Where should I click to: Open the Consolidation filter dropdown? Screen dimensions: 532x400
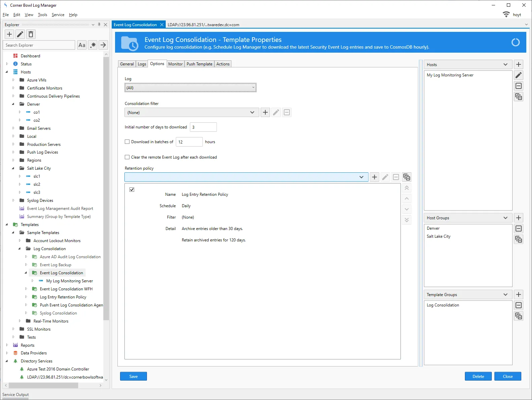coord(252,112)
